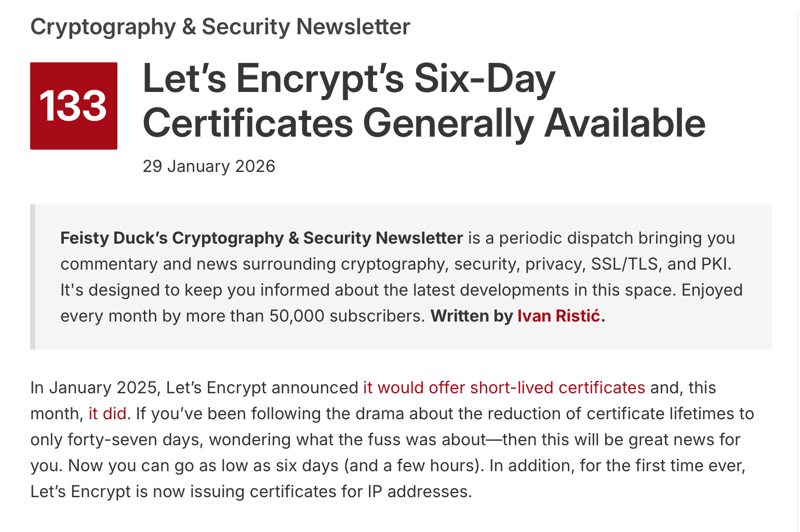Viewport: 800px width, 532px height.
Task: Click the 29 January 2026 publication date
Action: [x=209, y=166]
